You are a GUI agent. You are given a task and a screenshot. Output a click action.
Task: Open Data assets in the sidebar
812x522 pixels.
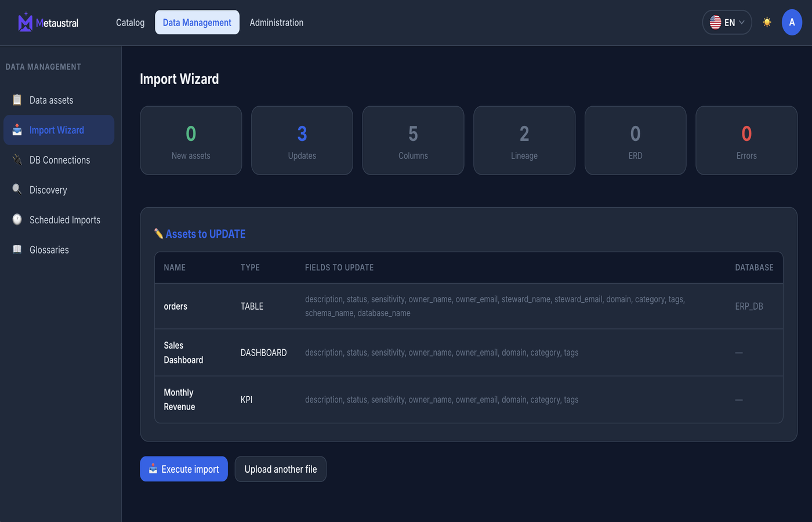coord(59,100)
